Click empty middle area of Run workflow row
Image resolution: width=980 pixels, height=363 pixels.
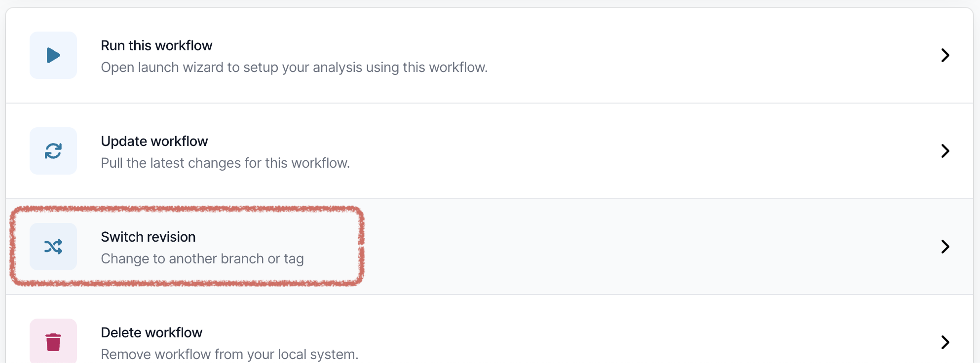[x=691, y=55]
